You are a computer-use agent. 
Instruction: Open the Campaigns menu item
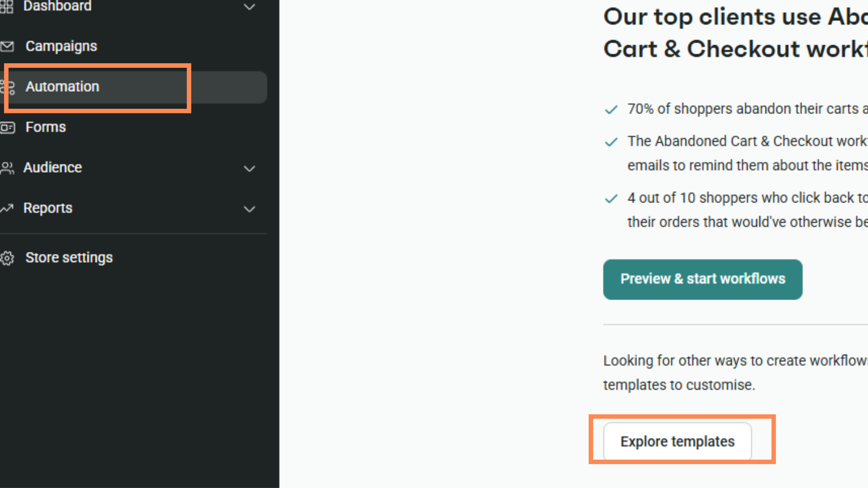coord(61,46)
